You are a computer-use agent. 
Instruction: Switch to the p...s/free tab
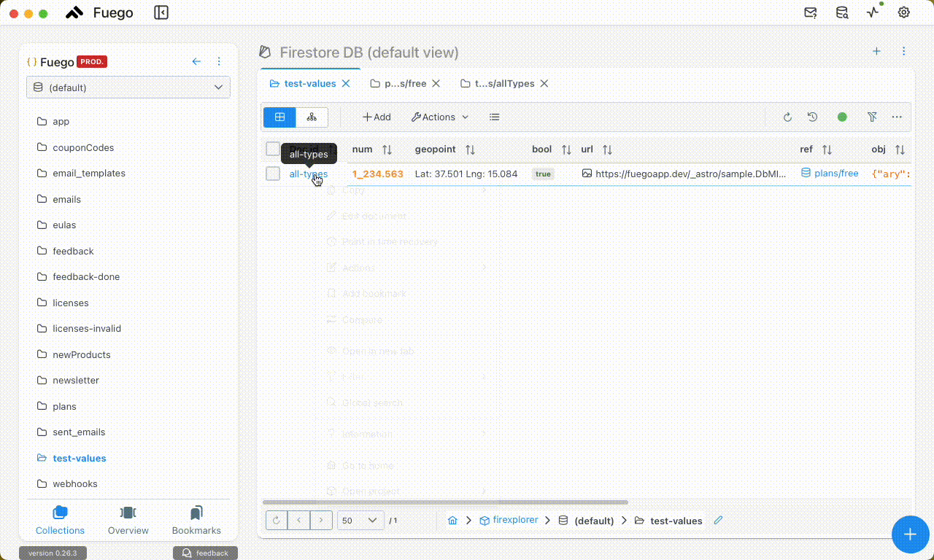coord(398,83)
